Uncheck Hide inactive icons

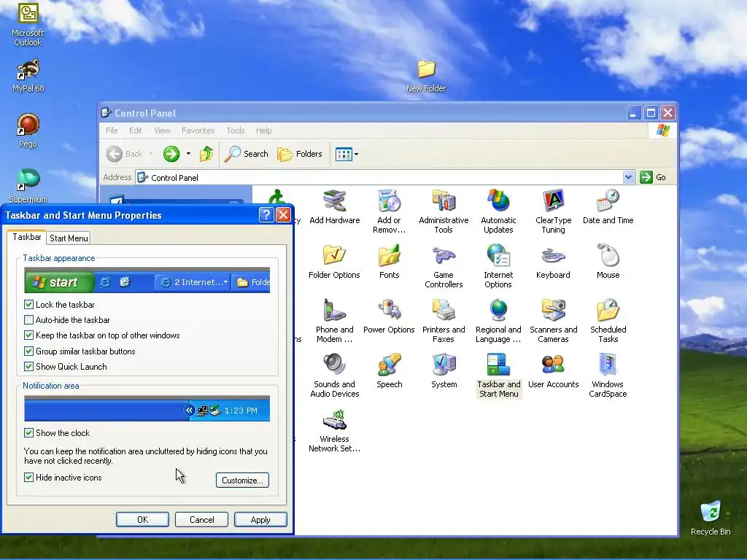(x=28, y=478)
